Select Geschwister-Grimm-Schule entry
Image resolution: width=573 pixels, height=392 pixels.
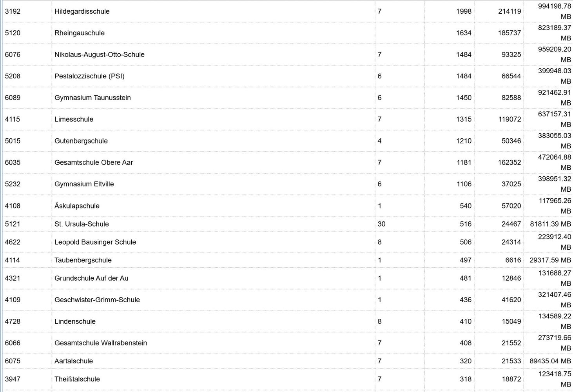(97, 299)
